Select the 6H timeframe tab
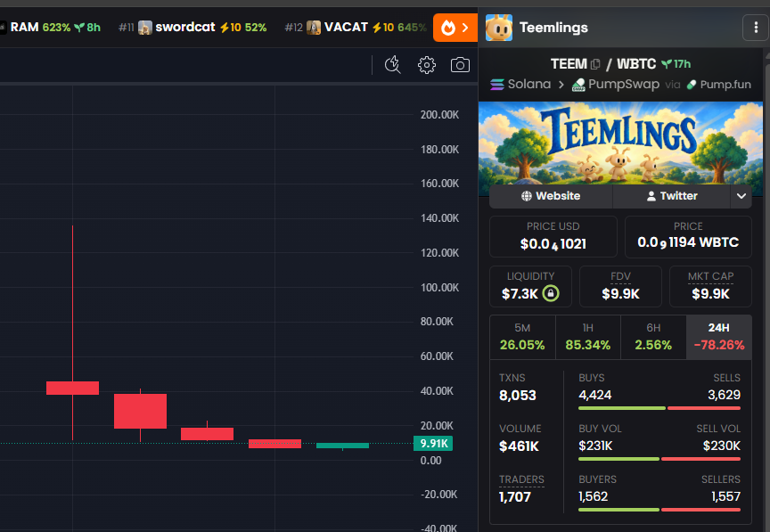The width and height of the screenshot is (770, 532). point(653,338)
